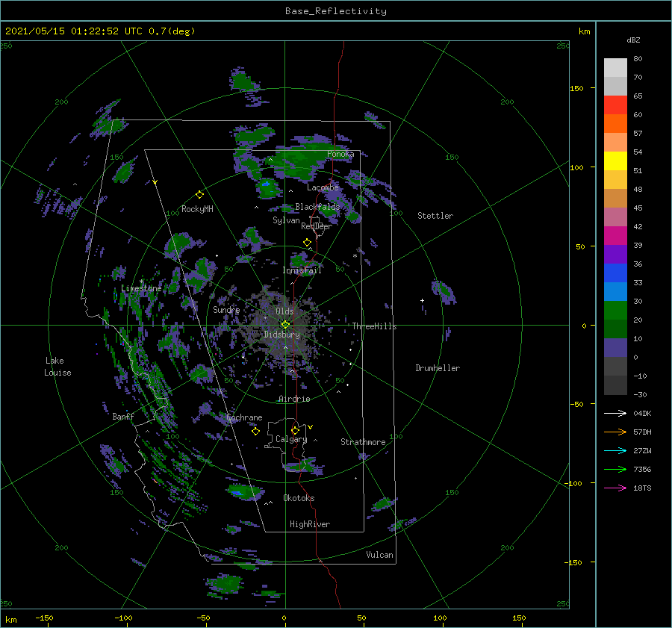Click the Innisfail label

(302, 270)
